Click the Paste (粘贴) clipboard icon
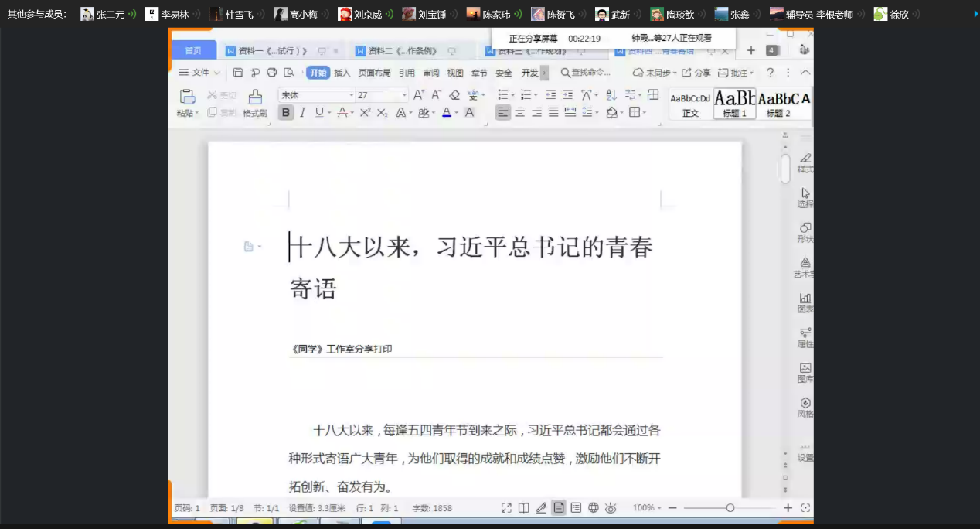Viewport: 980px width, 529px height. coord(187,97)
